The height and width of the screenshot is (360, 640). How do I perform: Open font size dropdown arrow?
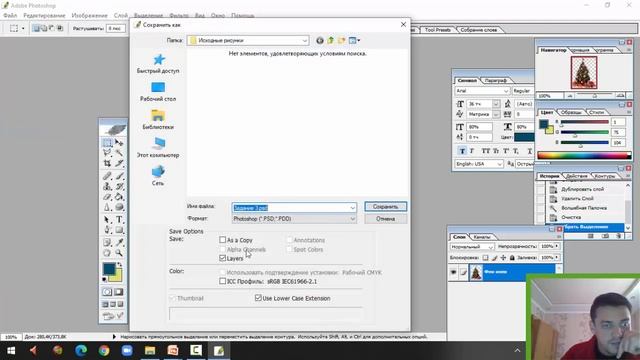(x=496, y=104)
